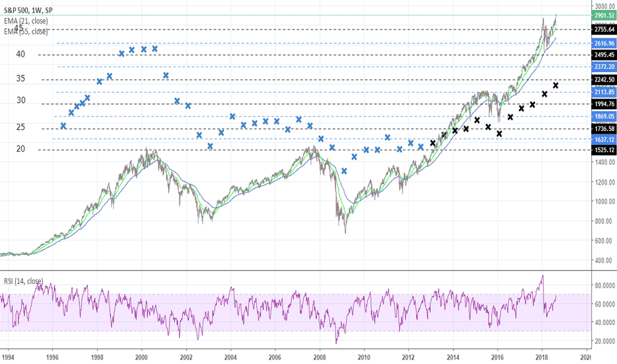Image resolution: width=617 pixels, height=364 pixels.
Task: Click the 1525.12 price level label
Action: click(604, 150)
